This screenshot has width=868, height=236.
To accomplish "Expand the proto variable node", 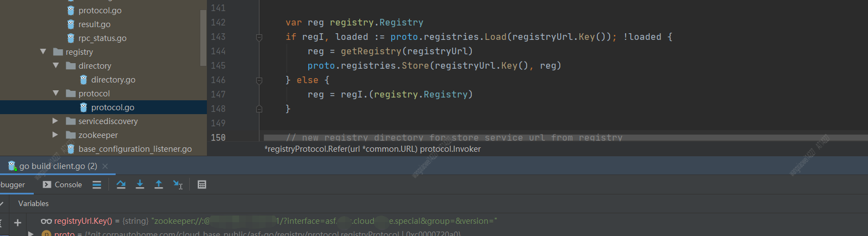I will click(32, 234).
